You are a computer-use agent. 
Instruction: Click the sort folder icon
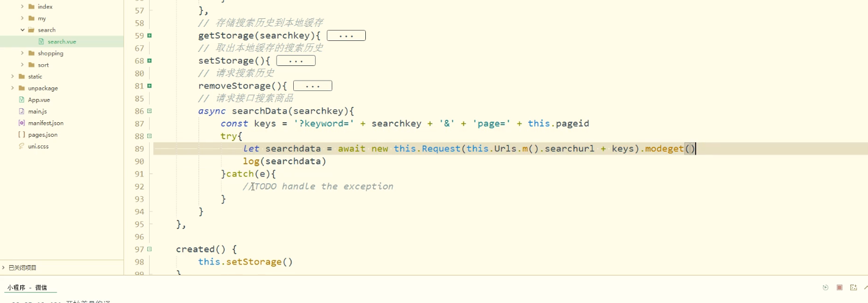point(31,65)
